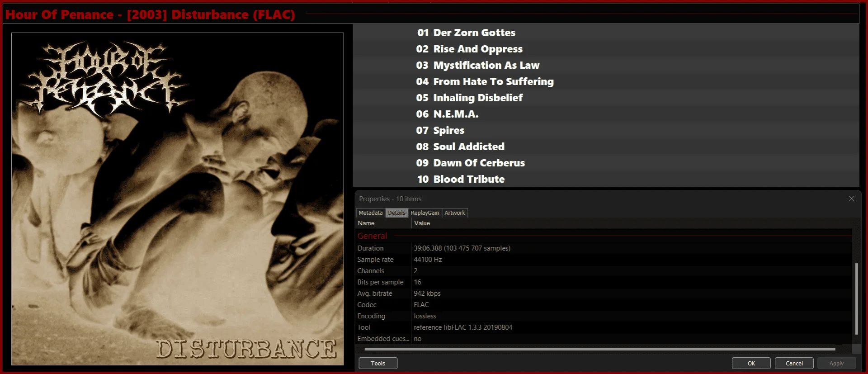
Task: Select the Codec value FLAC
Action: (x=421, y=304)
